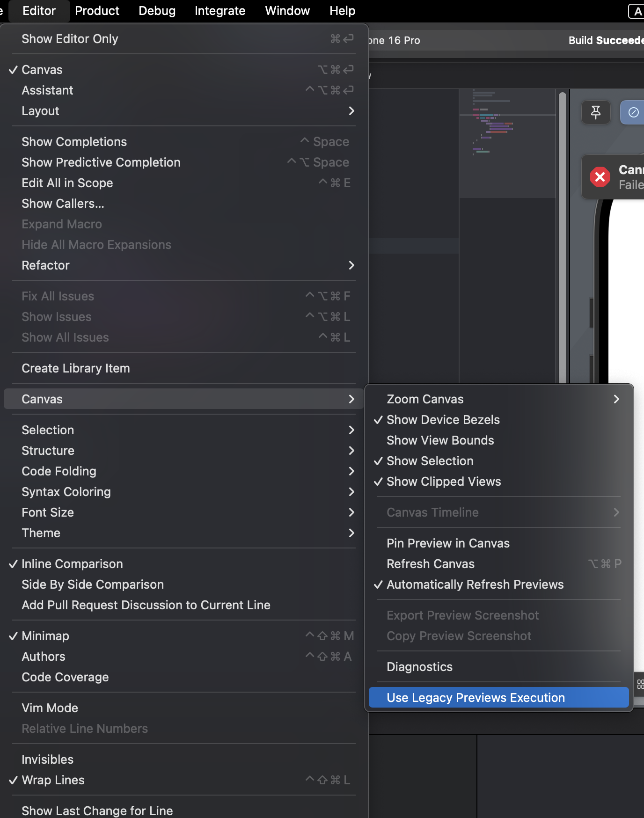
Task: Expand the Zoom Canvas submenu
Action: [x=499, y=399]
